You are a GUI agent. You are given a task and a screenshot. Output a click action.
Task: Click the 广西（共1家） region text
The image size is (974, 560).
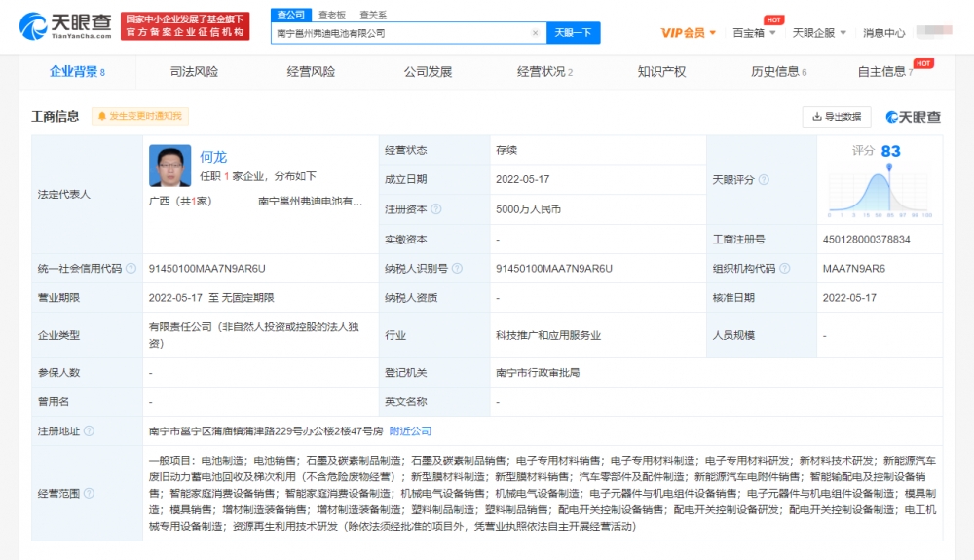(x=181, y=202)
